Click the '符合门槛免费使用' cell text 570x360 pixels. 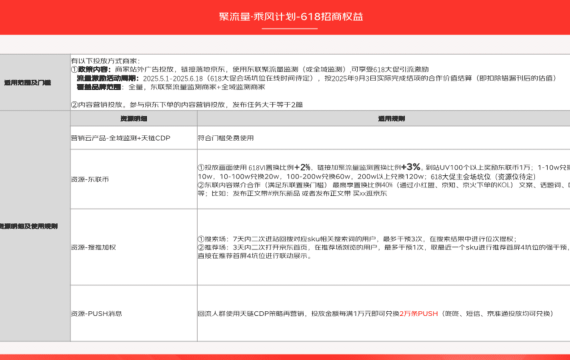click(226, 138)
